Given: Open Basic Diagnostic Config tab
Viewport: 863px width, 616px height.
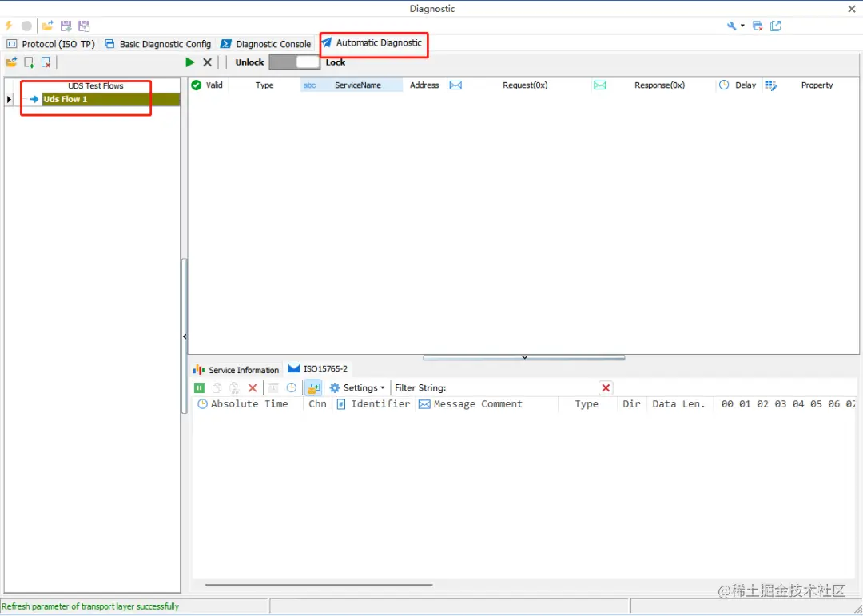Looking at the screenshot, I should coord(158,44).
